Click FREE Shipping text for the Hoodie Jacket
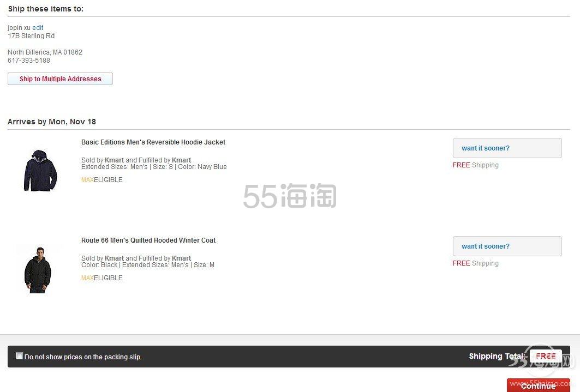 coord(476,165)
